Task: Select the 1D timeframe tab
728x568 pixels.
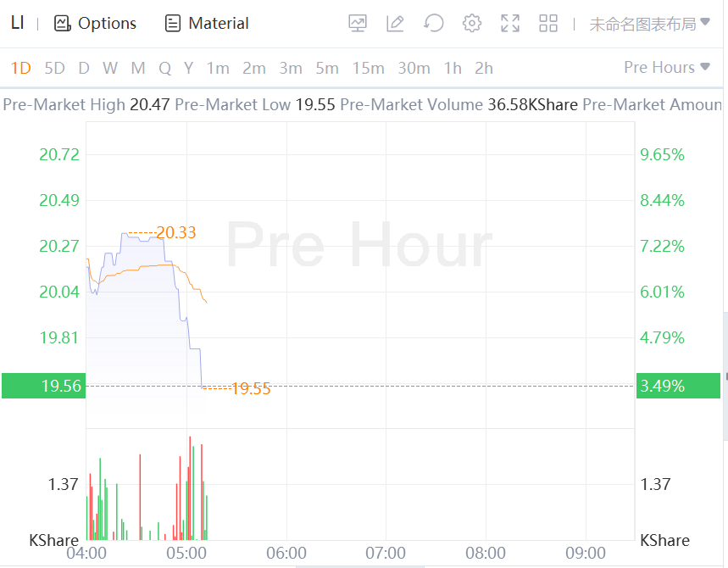Action: (20, 69)
